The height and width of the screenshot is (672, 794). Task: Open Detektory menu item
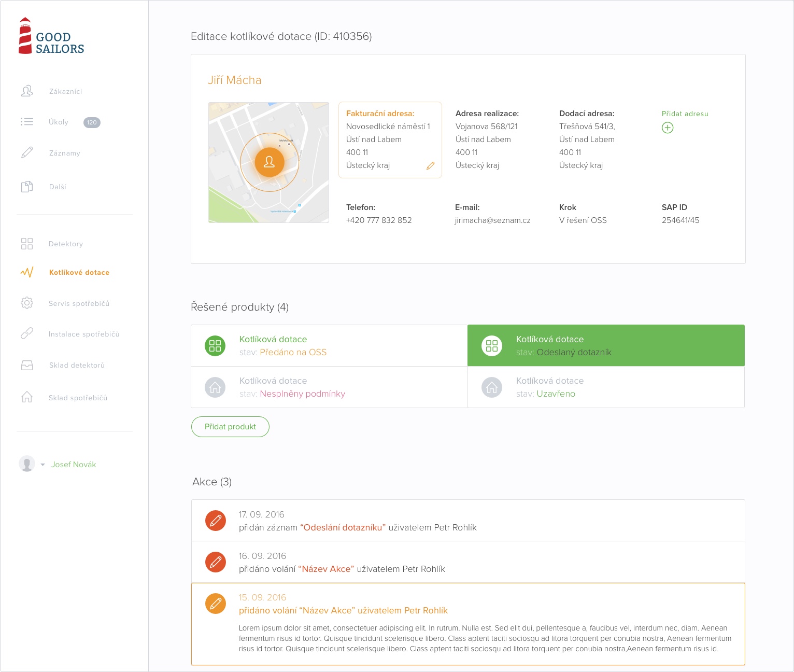pyautogui.click(x=66, y=244)
